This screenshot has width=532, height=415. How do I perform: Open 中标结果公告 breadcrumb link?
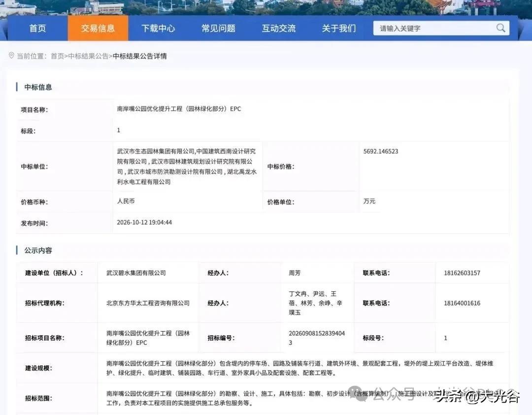tap(88, 56)
